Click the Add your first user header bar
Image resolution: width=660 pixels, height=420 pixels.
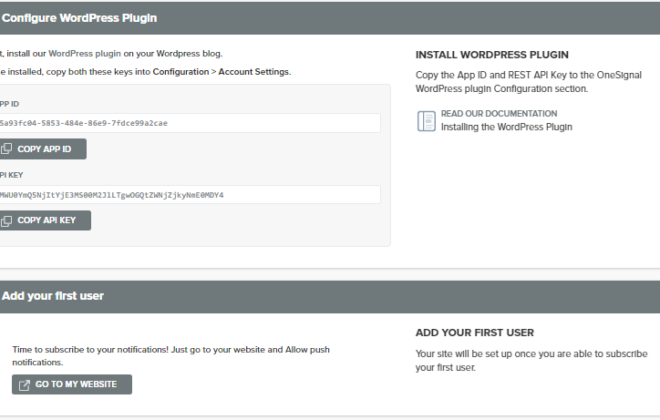click(x=330, y=296)
